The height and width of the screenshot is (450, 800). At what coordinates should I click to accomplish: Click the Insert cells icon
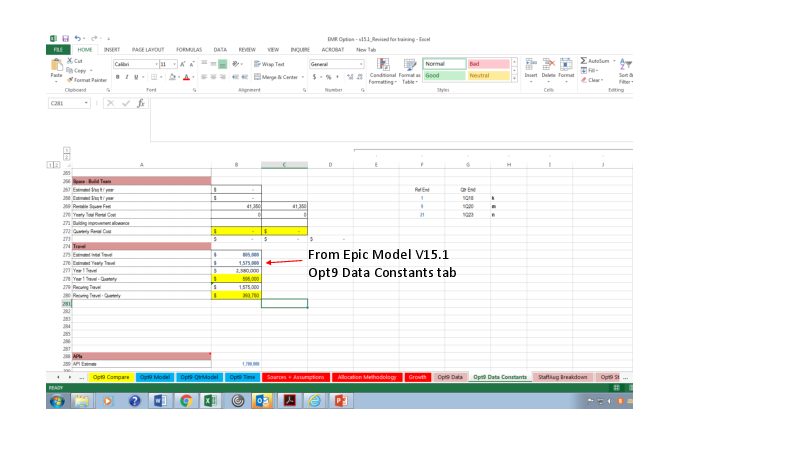(531, 68)
